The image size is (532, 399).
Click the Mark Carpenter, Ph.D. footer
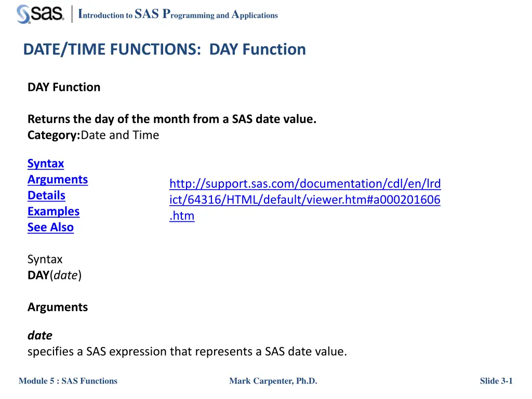coord(273,381)
